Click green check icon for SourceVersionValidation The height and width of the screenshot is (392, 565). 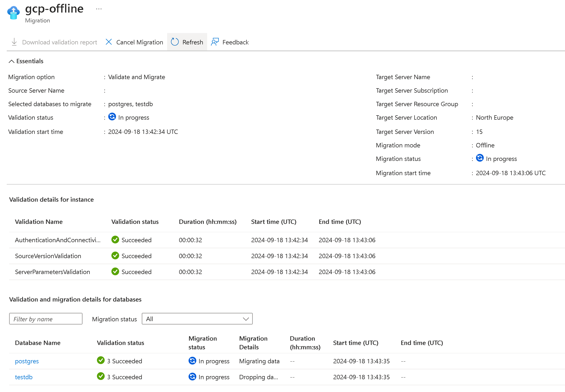click(x=115, y=255)
